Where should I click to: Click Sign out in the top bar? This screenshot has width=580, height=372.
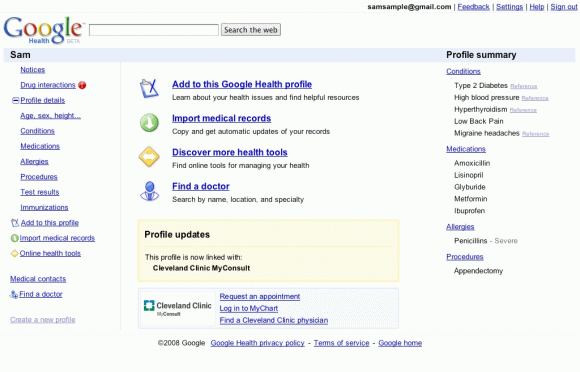pyautogui.click(x=564, y=7)
